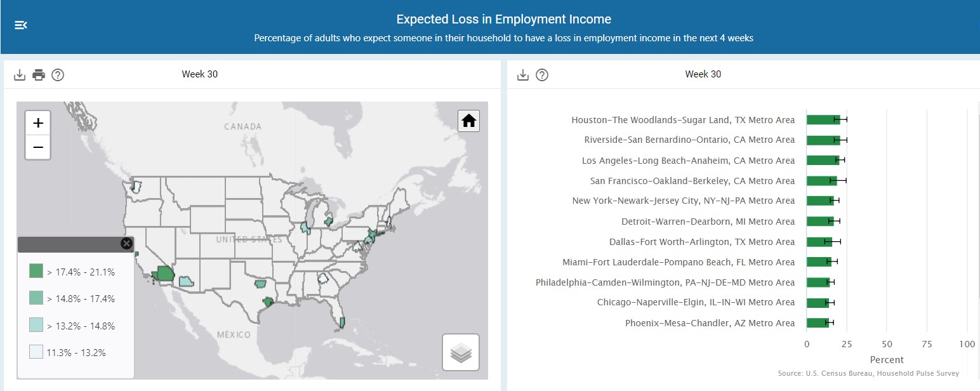Image resolution: width=980 pixels, height=391 pixels.
Task: Collapse the sidebar menu icon
Action: (21, 25)
